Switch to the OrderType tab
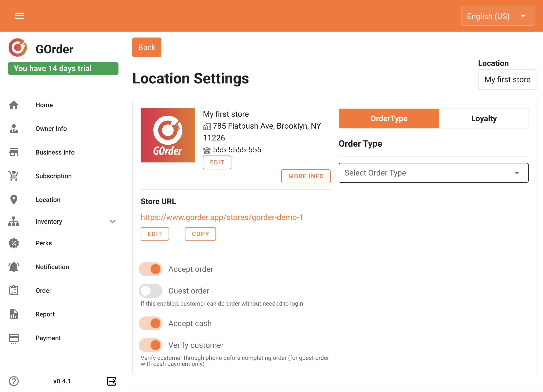Screen dimensions: 543x392 (x=389, y=118)
